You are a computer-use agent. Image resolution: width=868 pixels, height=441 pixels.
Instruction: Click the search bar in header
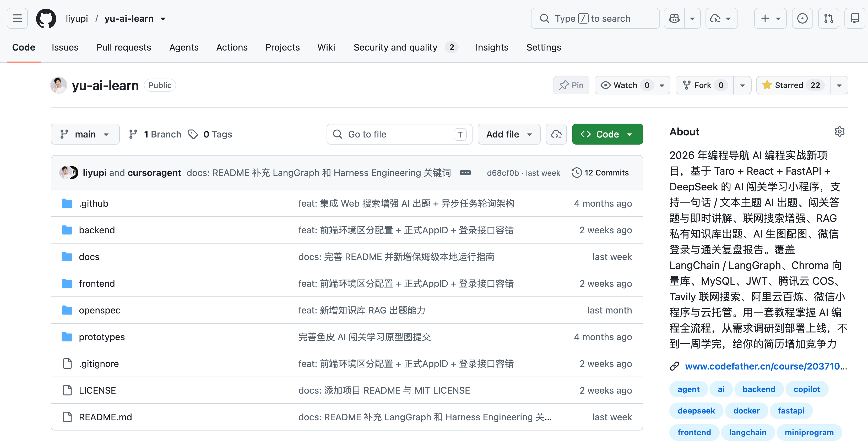595,19
